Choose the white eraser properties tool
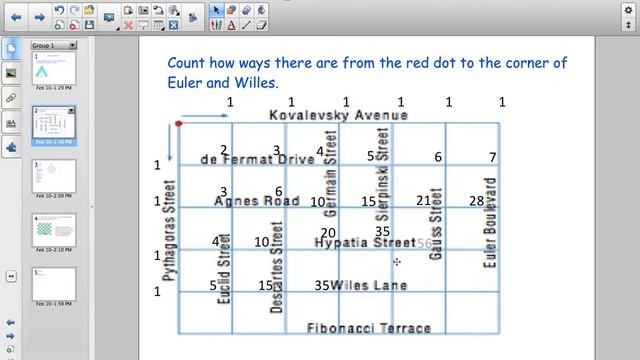 coord(261,25)
